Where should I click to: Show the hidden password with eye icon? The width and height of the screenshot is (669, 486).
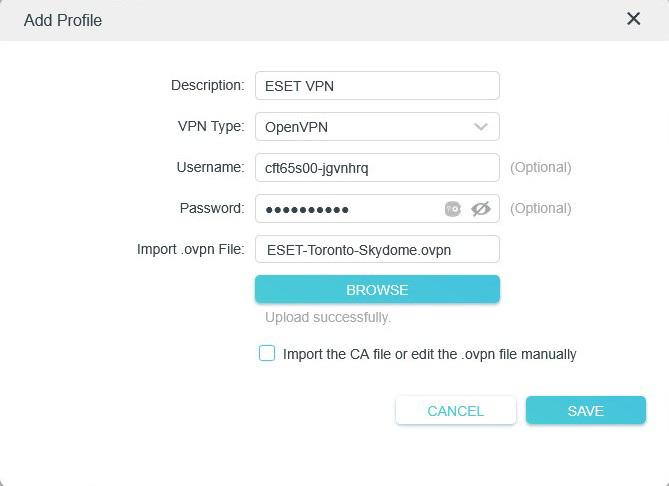coord(481,209)
